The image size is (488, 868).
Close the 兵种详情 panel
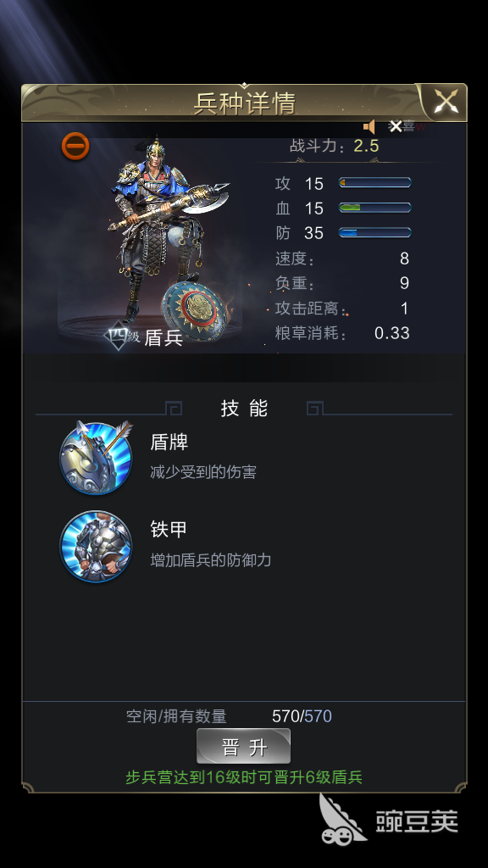tap(446, 102)
